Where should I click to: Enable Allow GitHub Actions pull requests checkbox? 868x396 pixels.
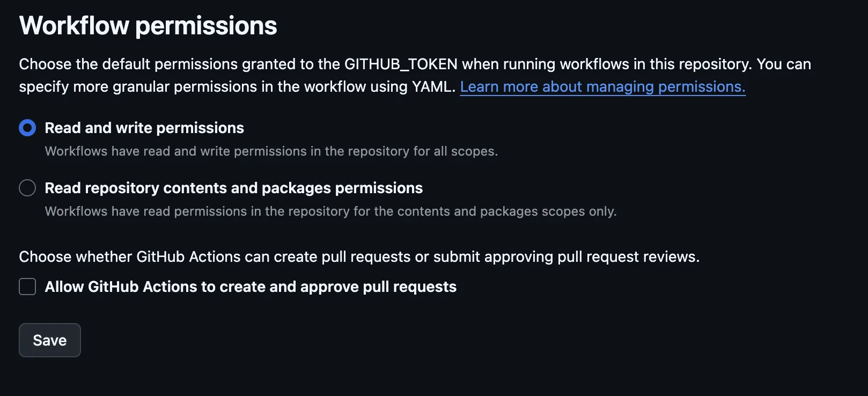[27, 287]
